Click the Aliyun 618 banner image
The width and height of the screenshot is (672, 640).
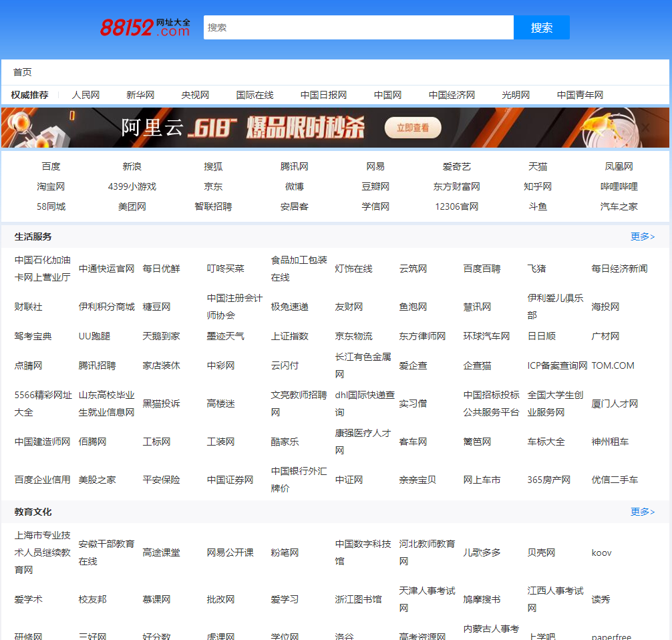pos(267,128)
